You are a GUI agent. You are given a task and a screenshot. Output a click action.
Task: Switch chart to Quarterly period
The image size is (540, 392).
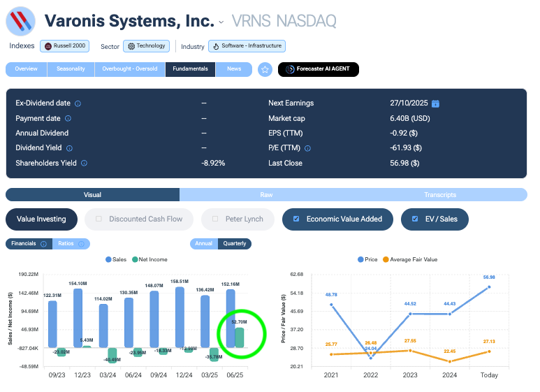[235, 244]
